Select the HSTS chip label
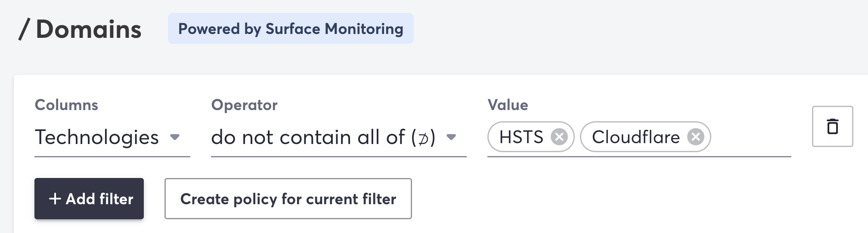 (x=521, y=137)
